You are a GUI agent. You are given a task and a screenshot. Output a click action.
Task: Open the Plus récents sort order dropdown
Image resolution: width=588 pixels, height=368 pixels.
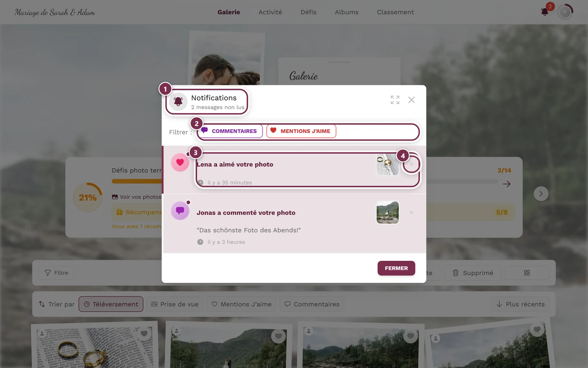pyautogui.click(x=520, y=304)
